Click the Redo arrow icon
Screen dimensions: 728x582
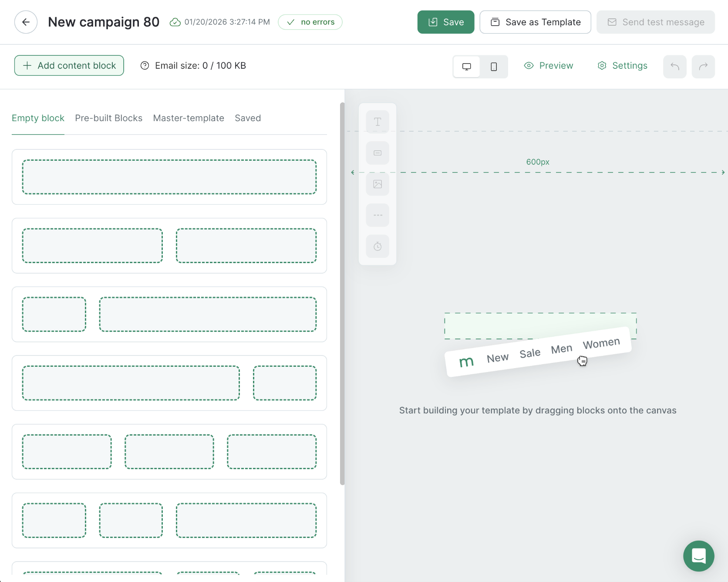(704, 67)
